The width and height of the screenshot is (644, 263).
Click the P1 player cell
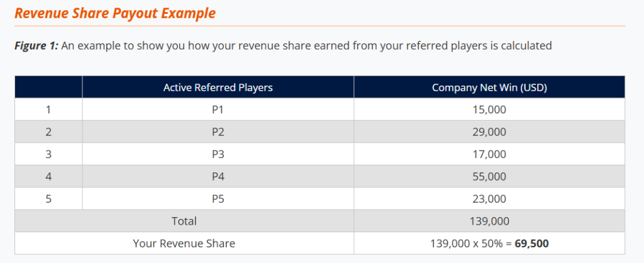(218, 109)
